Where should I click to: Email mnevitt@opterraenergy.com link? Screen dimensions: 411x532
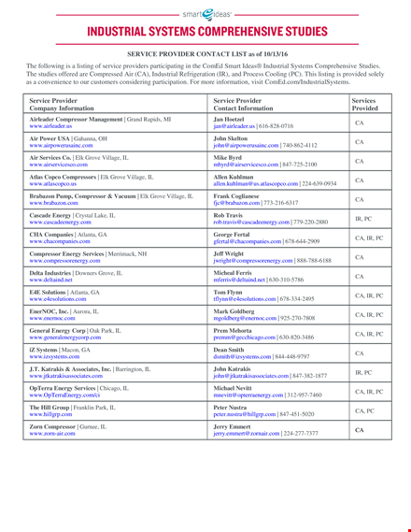248,395
